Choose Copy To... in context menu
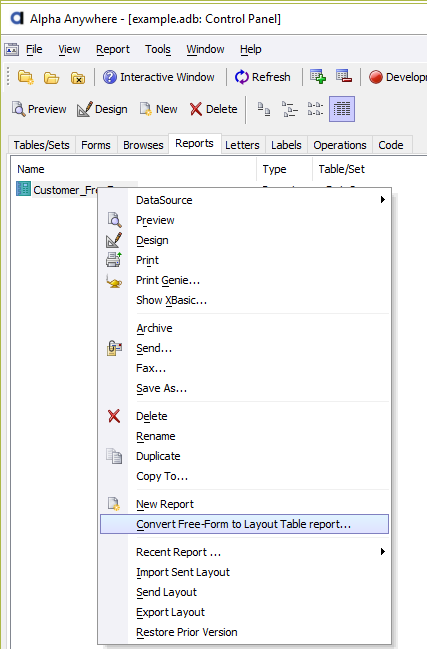 [x=244, y=476]
